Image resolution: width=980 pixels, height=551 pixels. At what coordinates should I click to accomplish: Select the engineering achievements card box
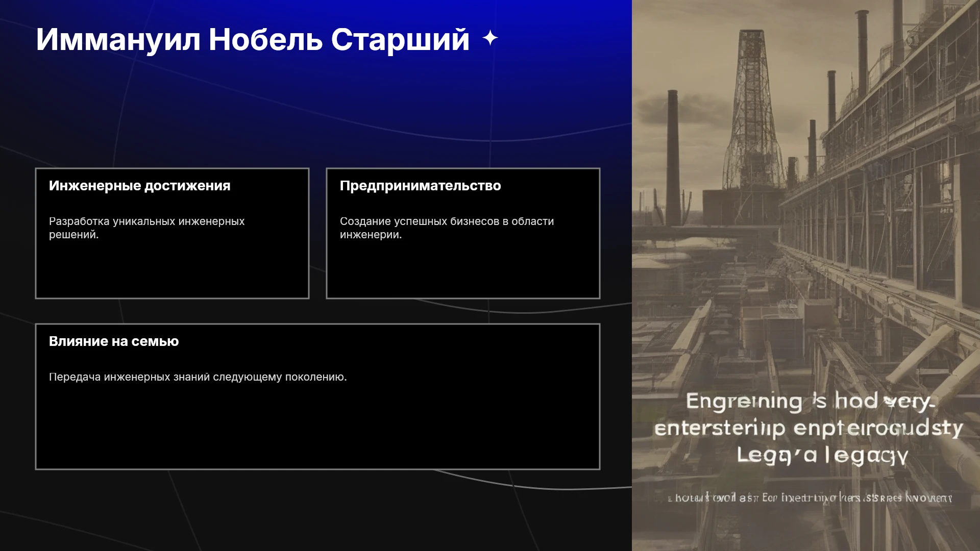pyautogui.click(x=172, y=233)
